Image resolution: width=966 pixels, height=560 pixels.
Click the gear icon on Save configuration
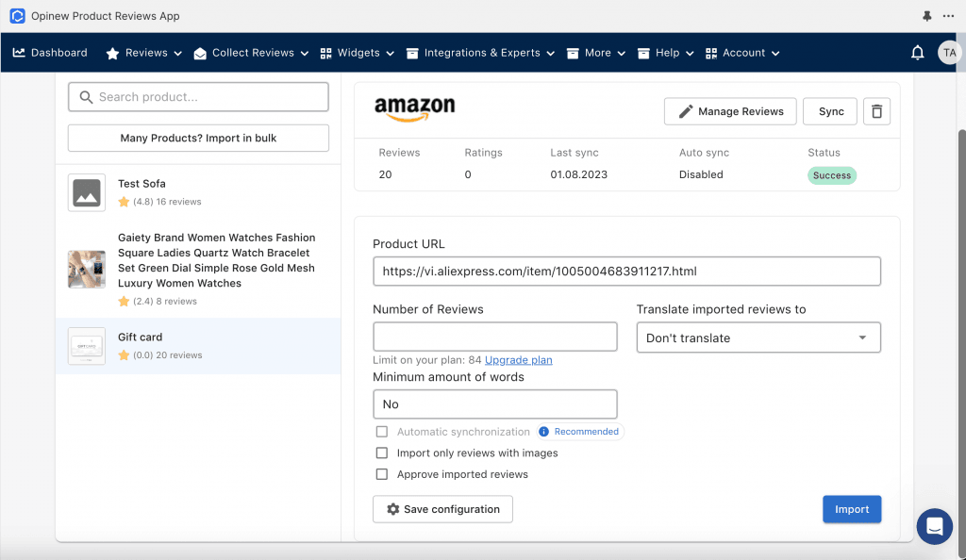tap(393, 509)
